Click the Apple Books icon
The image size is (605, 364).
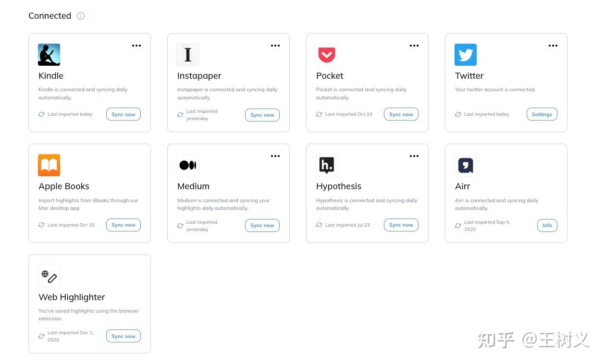click(49, 165)
